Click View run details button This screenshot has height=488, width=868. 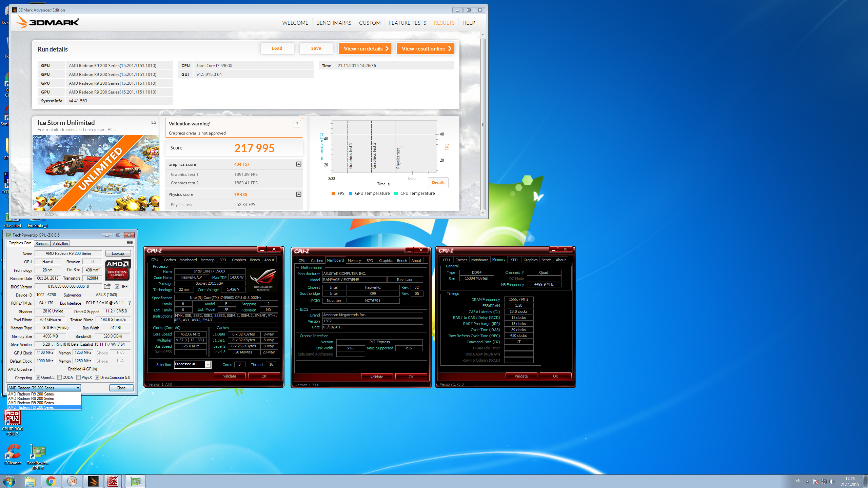click(x=365, y=48)
